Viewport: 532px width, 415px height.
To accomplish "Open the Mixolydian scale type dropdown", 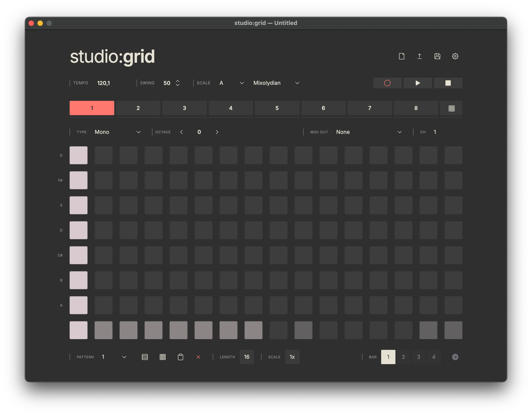I will coord(276,83).
